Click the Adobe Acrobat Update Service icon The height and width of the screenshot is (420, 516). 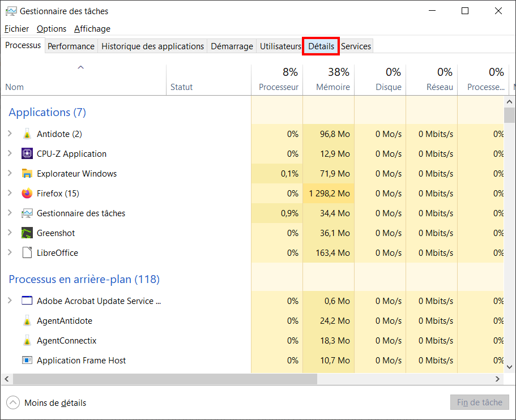tap(27, 301)
